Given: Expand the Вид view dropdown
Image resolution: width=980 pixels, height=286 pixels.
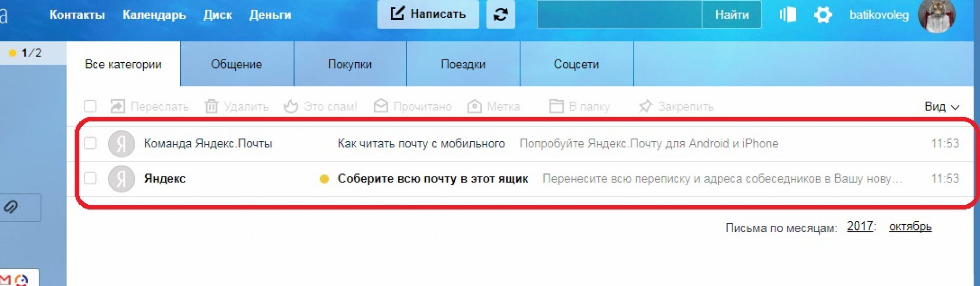Looking at the screenshot, I should 942,106.
